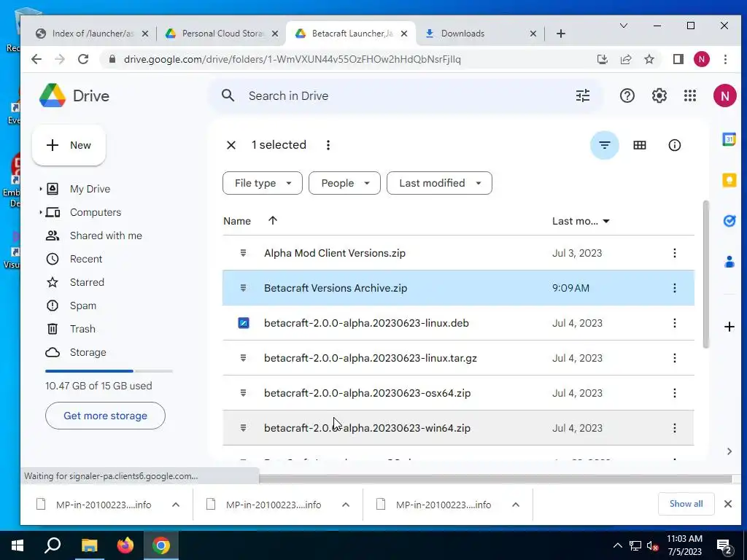The image size is (747, 560).
Task: Get add-ons with the plus icon
Action: point(729,327)
